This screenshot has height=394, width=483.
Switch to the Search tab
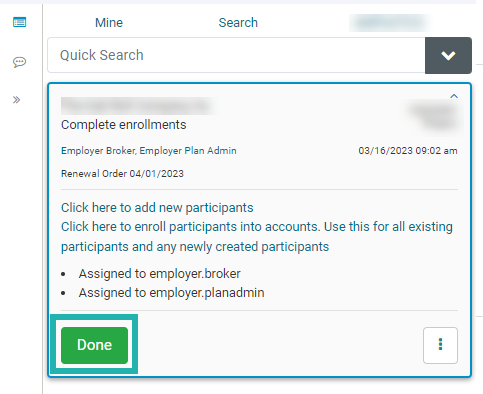(x=238, y=23)
